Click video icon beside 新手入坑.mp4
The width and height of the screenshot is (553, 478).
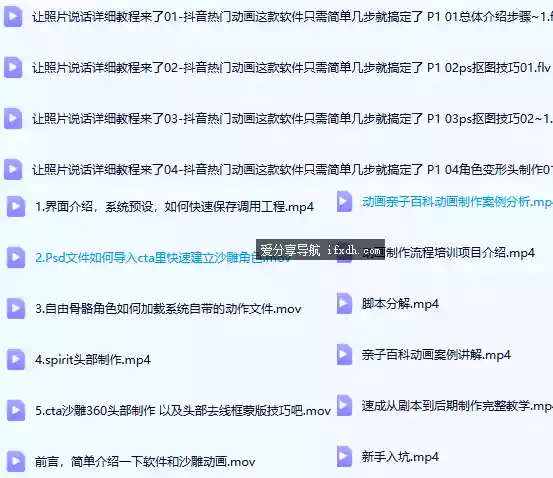344,456
